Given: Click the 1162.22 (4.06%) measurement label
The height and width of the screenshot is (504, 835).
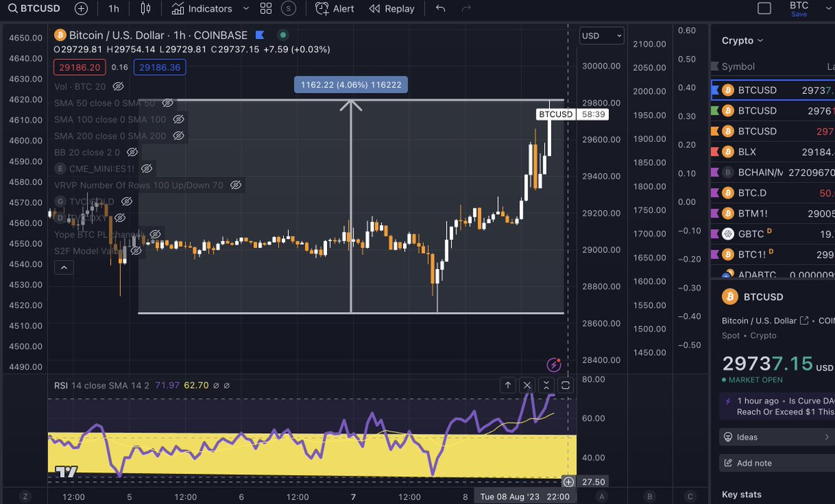Looking at the screenshot, I should coord(350,85).
